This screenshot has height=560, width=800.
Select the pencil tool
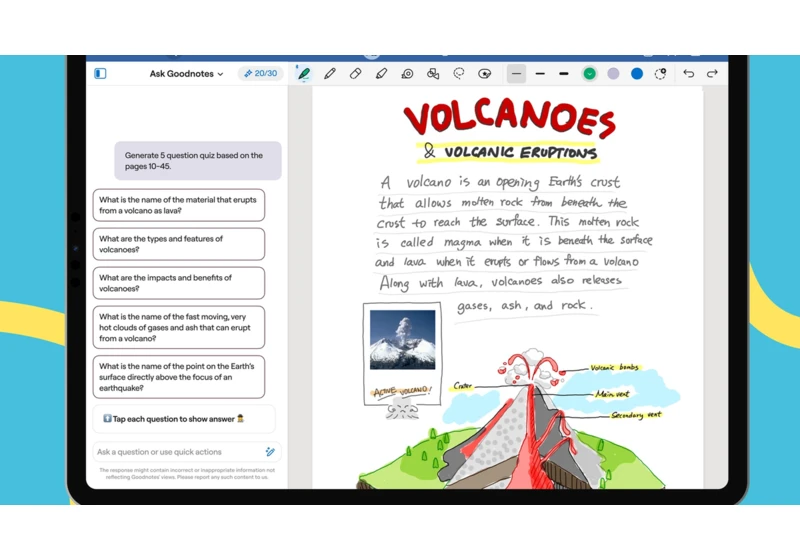[330, 74]
